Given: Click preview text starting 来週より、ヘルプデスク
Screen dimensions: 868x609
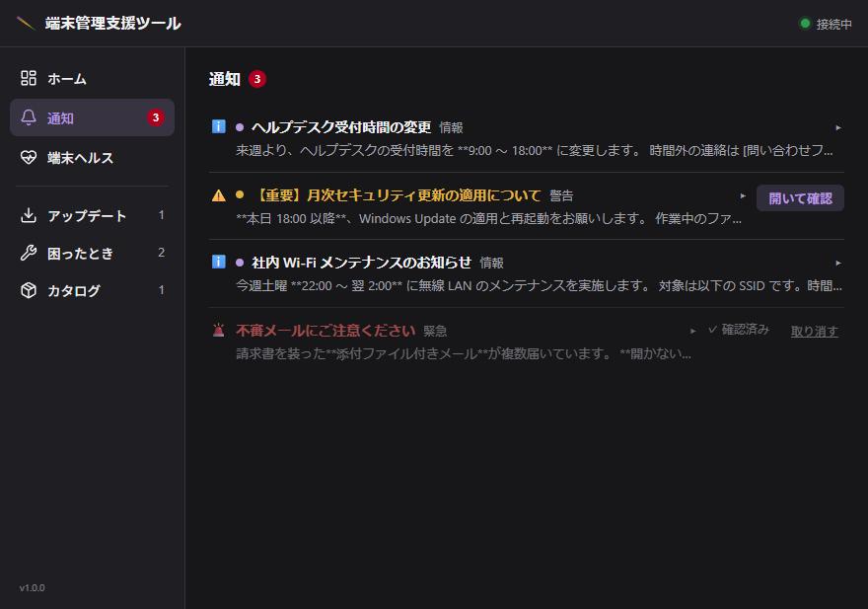Looking at the screenshot, I should 535,150.
